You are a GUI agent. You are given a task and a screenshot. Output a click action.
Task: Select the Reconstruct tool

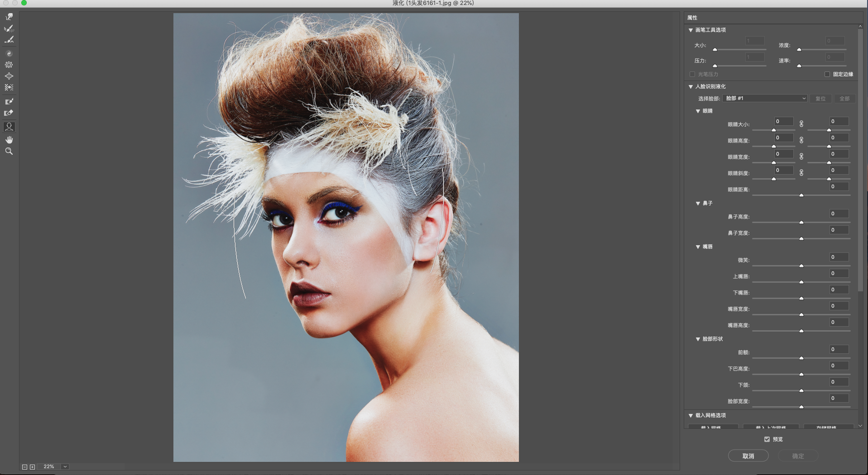coord(9,28)
